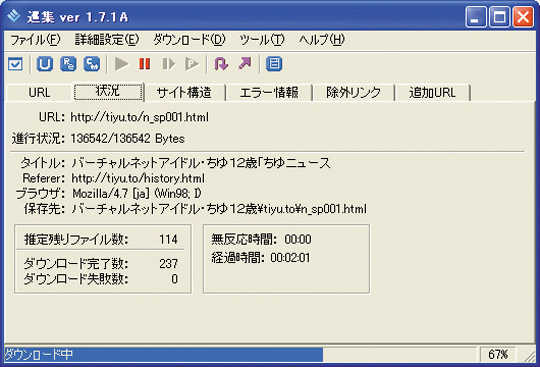The image size is (540, 367).
Task: Click the blue Cm toolbar icon
Action: [x=92, y=64]
